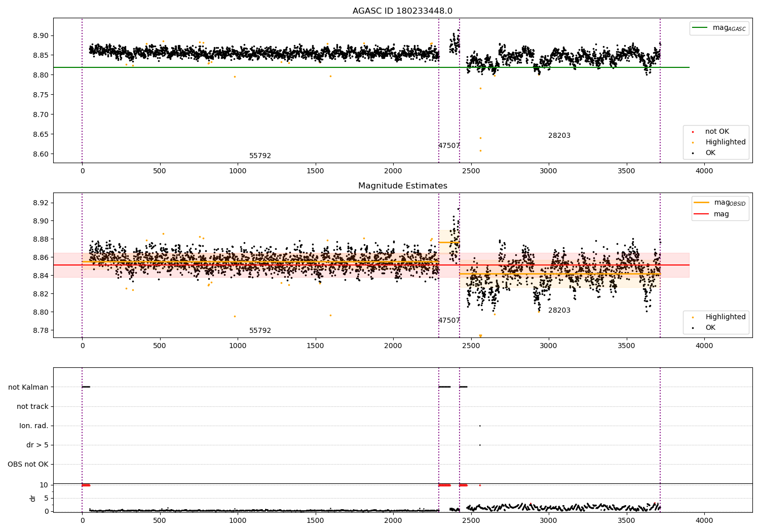Click the lowest orange outlier point near 8.61
Screen dimensions: 760x532
pos(480,150)
